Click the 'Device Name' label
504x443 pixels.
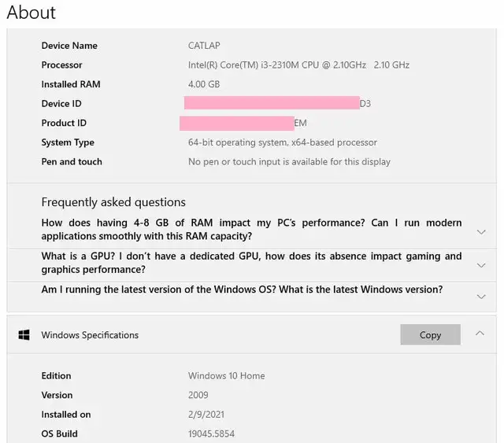(x=69, y=46)
